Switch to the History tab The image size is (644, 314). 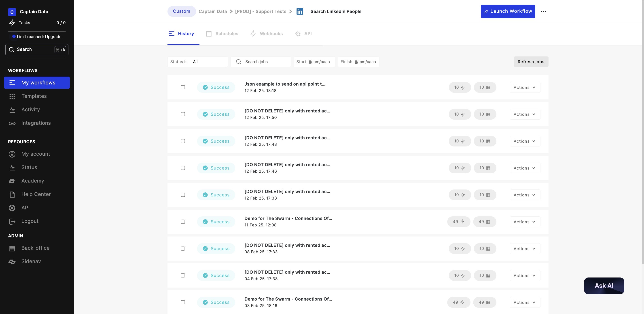click(x=184, y=34)
